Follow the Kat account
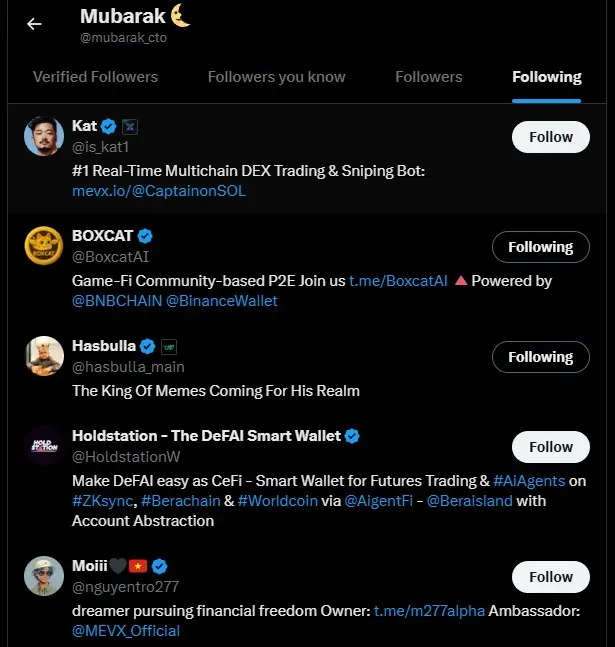Image resolution: width=615 pixels, height=647 pixels. pos(550,137)
